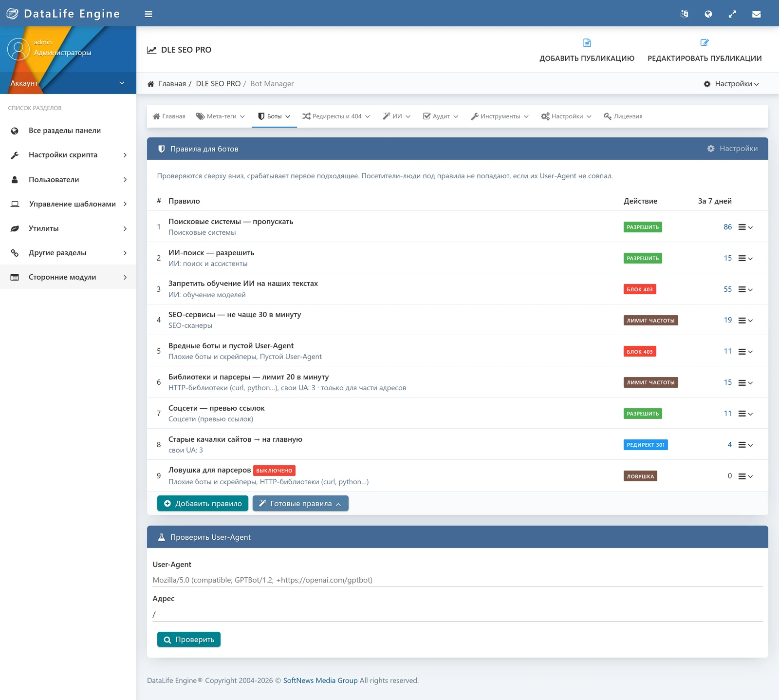Open the row menu for Ловушка для парсеров rule

point(745,476)
